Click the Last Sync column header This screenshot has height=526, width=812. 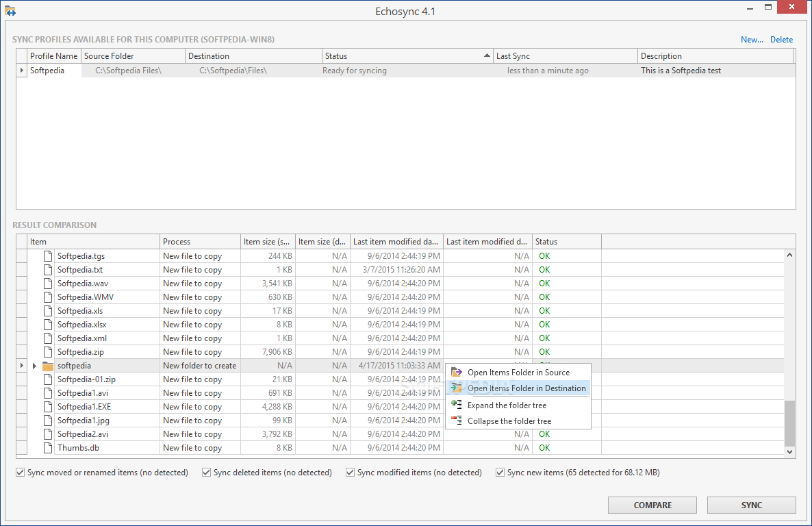(x=566, y=56)
